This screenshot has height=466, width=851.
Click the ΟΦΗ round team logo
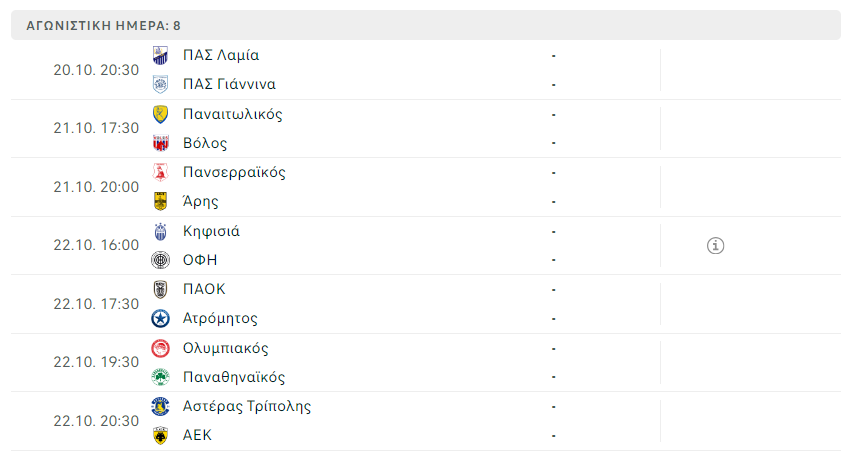[160, 260]
